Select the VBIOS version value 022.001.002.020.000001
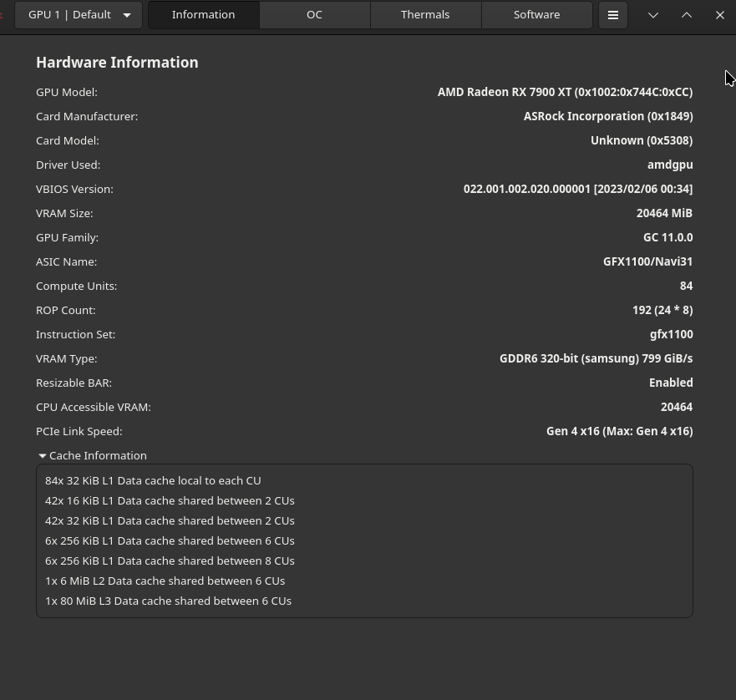Screen dimensions: 736x700 578,190
